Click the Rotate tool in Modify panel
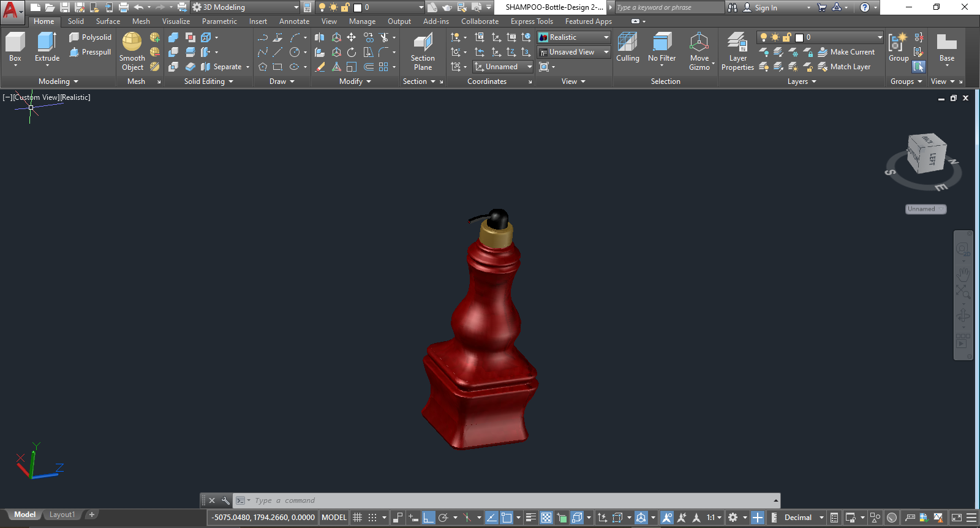Screen dimensions: 980x528 (352, 52)
